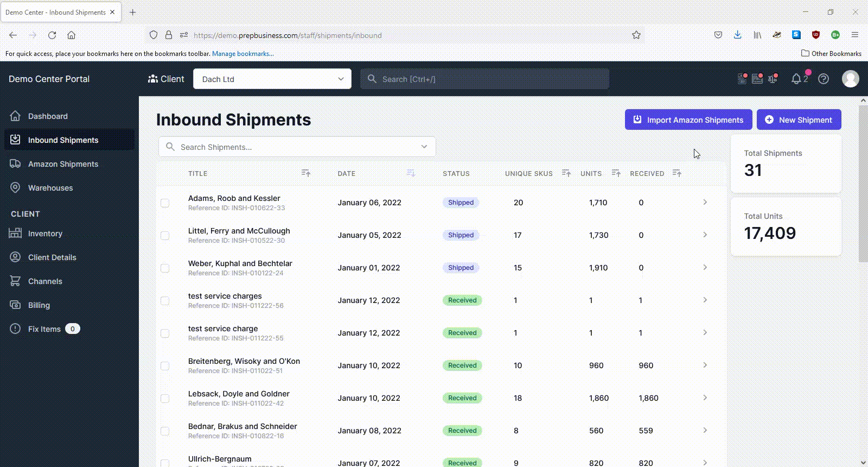Select checkbox for Lebsack, Doyle and Goldner
The image size is (868, 467).
(165, 399)
